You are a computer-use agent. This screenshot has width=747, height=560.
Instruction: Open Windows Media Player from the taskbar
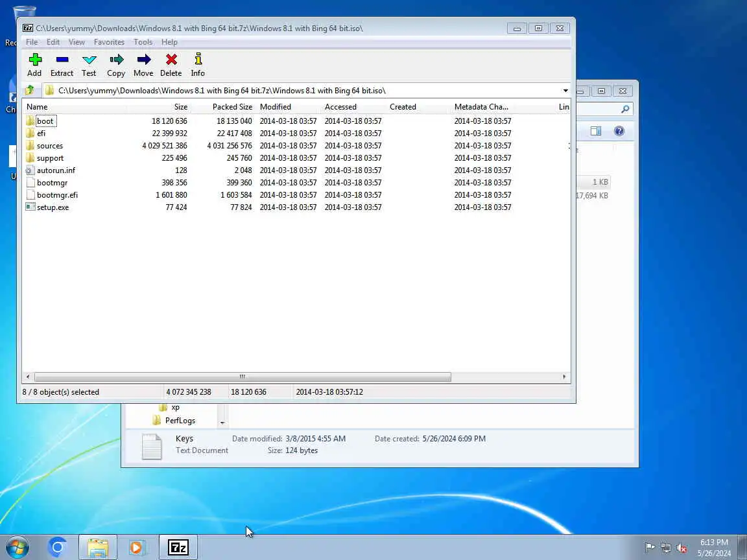tap(137, 547)
